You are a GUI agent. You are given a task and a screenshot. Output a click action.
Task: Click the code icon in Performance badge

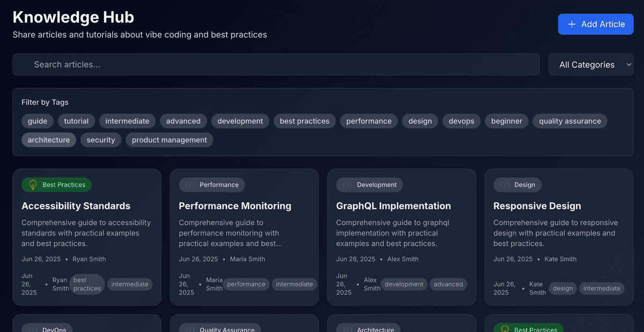tap(190, 185)
